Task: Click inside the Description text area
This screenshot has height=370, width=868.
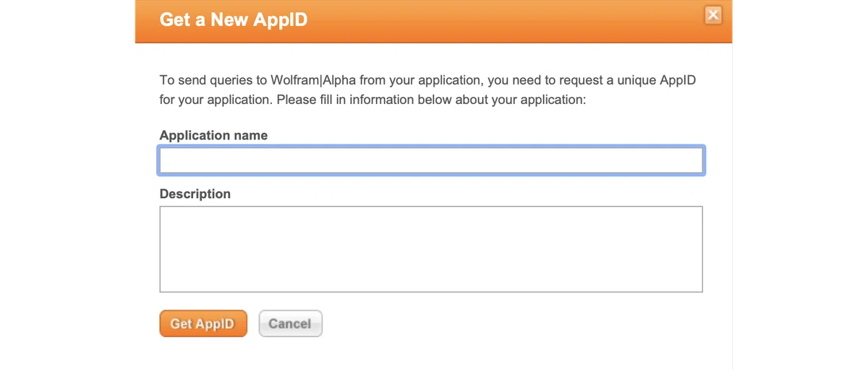Action: pos(431,249)
